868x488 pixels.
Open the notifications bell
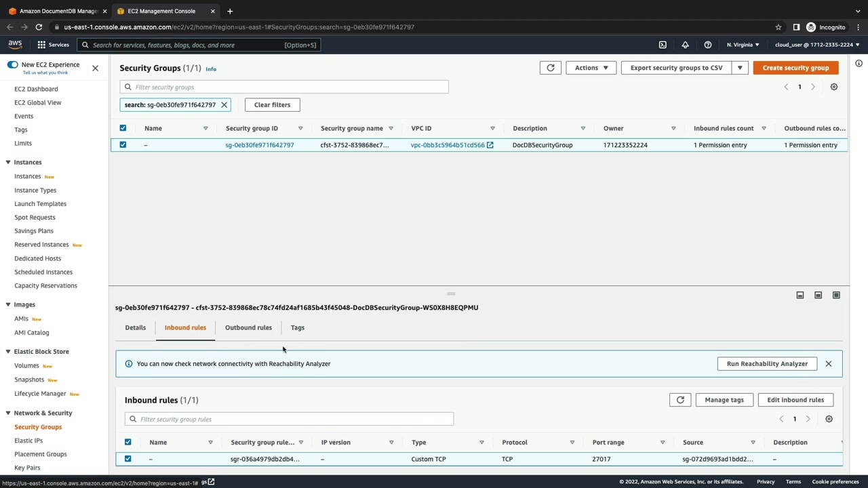coord(685,45)
